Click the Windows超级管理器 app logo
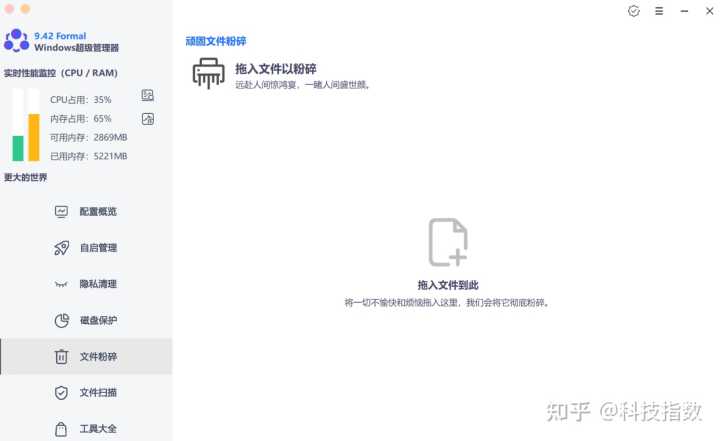Screen dimensions: 720x441 17,40
